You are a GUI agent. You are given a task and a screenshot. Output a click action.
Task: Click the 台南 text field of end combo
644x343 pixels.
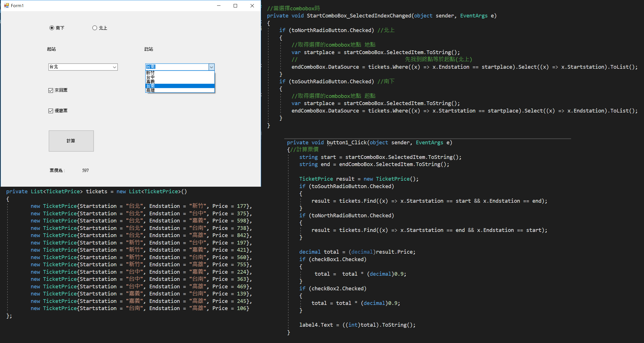177,67
